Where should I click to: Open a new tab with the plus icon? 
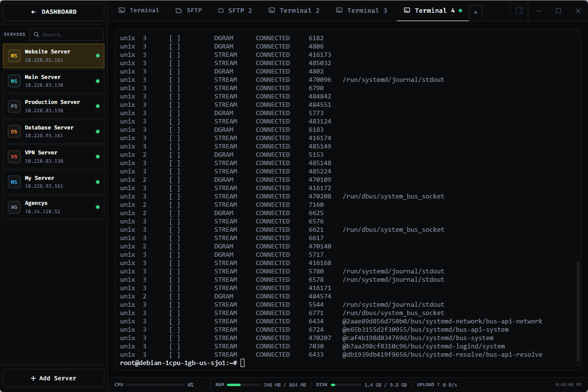click(475, 13)
